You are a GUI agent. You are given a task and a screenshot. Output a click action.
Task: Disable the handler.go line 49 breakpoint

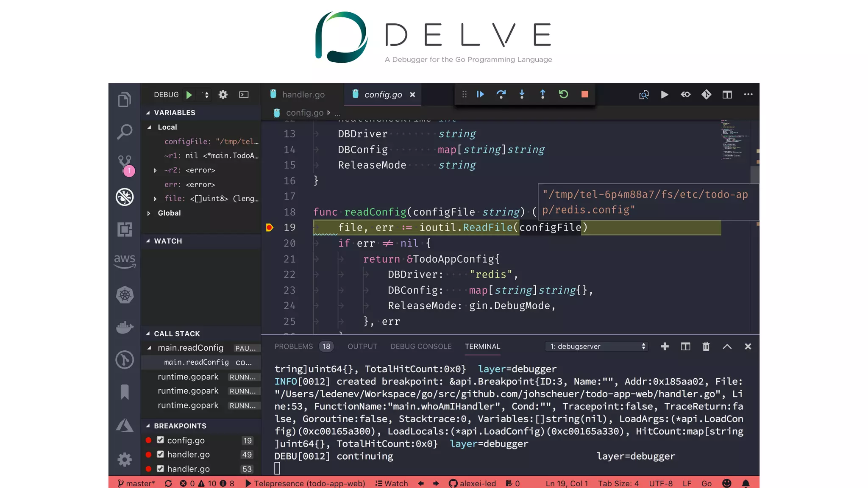coord(160,454)
